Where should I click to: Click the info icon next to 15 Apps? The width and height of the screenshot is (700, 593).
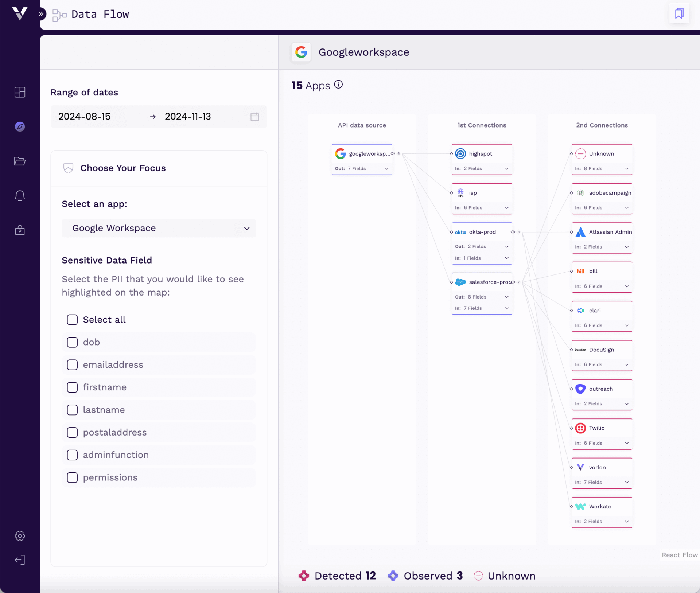point(338,85)
